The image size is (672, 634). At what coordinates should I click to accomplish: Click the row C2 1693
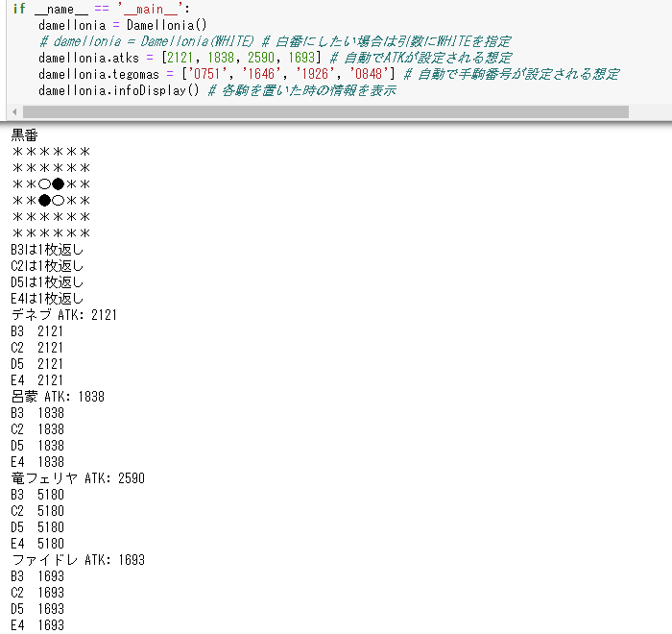tap(37, 592)
